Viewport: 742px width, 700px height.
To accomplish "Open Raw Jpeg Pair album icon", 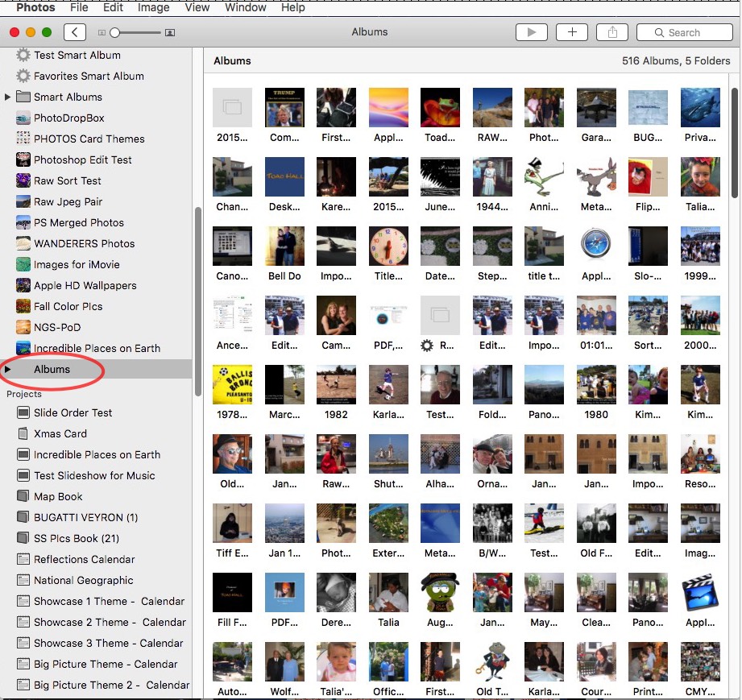I will tap(23, 201).
